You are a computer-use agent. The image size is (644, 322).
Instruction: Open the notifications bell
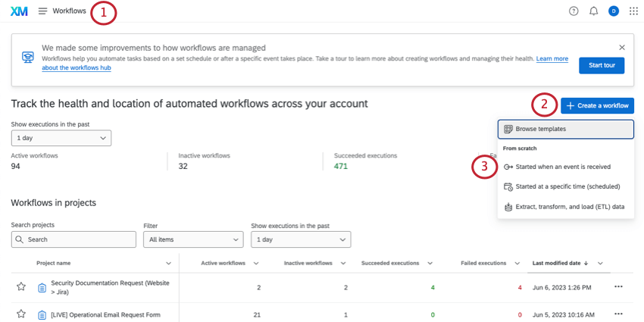click(593, 11)
